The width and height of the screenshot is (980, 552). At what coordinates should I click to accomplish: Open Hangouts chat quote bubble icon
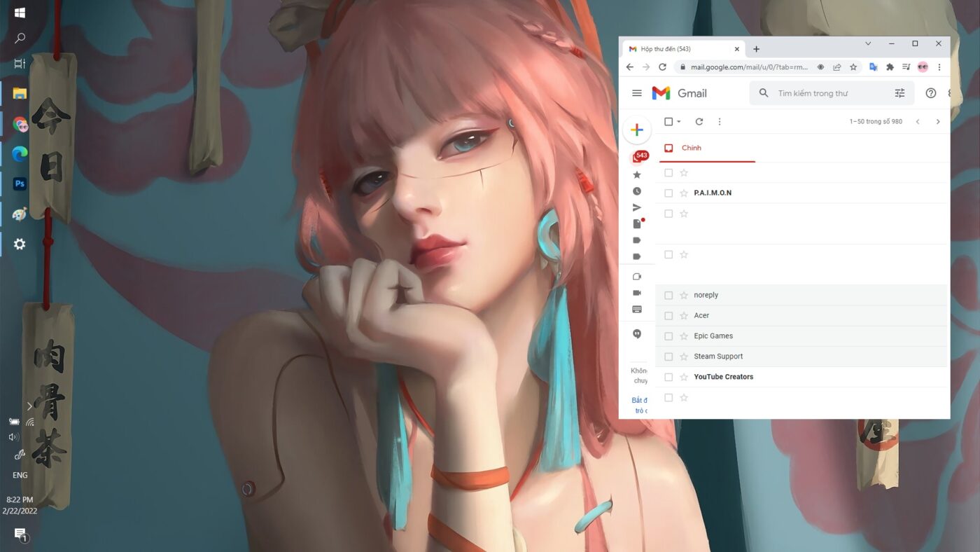pos(637,334)
